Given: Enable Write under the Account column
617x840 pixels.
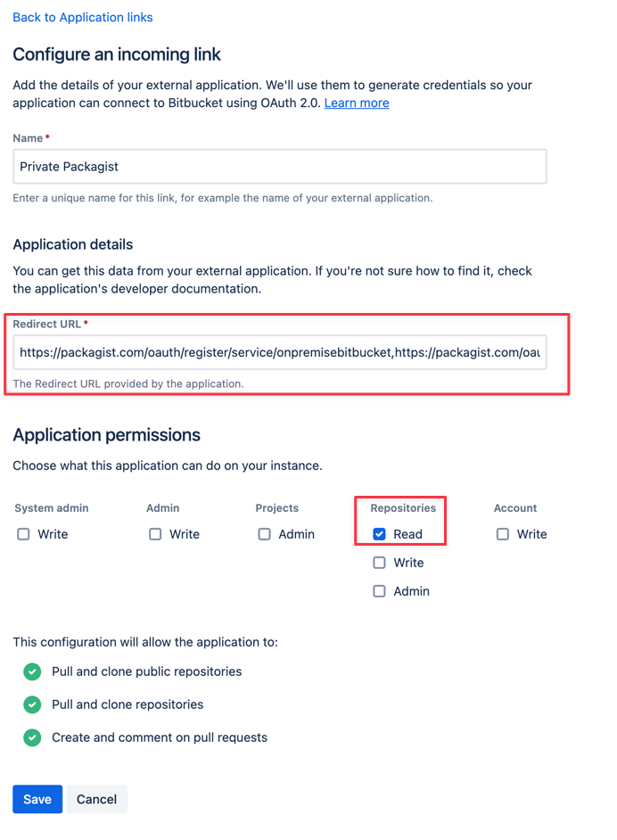Looking at the screenshot, I should pos(502,533).
